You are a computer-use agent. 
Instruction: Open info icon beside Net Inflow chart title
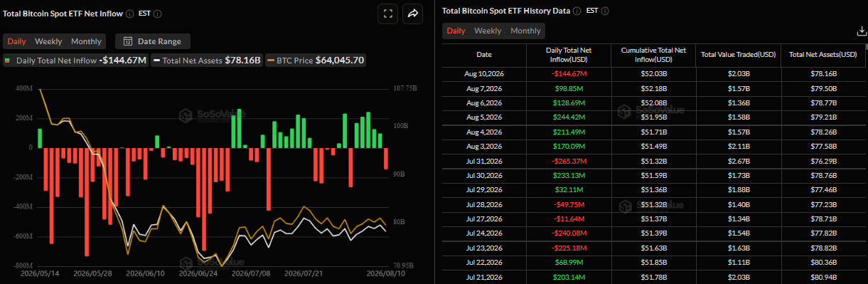pyautogui.click(x=129, y=14)
